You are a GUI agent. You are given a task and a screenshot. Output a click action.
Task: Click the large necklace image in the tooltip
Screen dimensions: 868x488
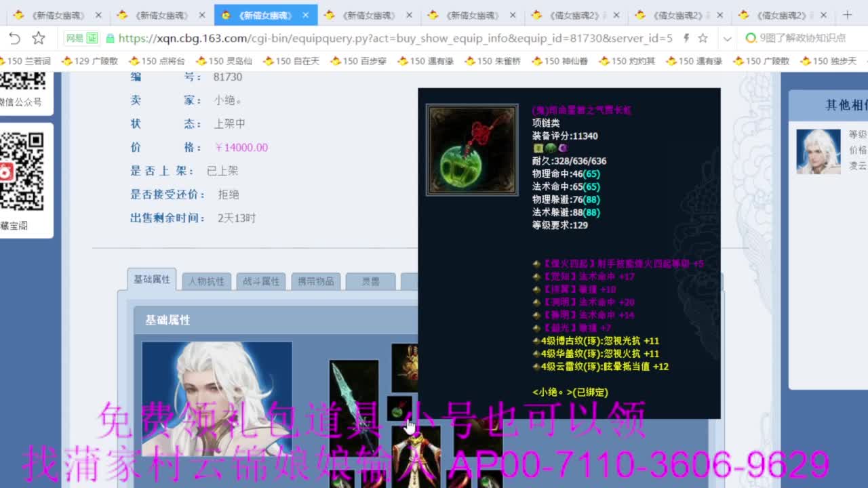pyautogui.click(x=472, y=150)
